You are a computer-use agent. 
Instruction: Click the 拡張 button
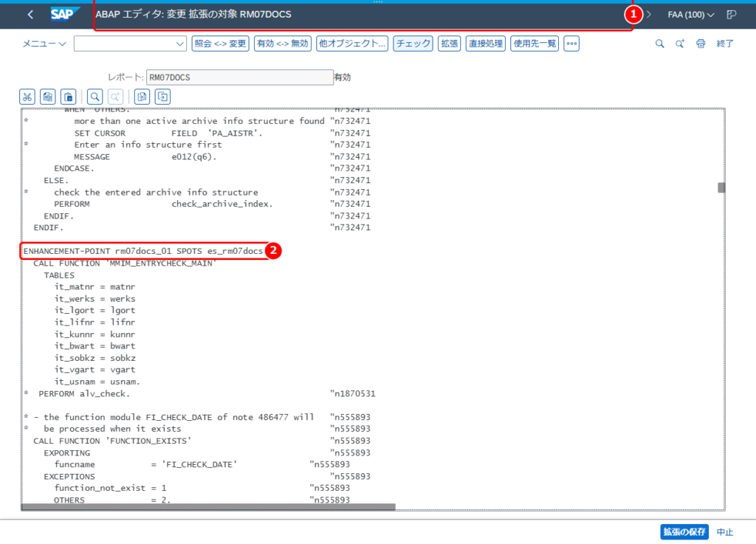[x=450, y=44]
